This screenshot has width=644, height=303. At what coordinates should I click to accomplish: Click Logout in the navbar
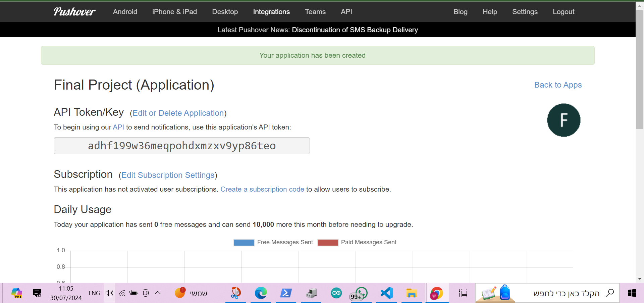tap(563, 12)
